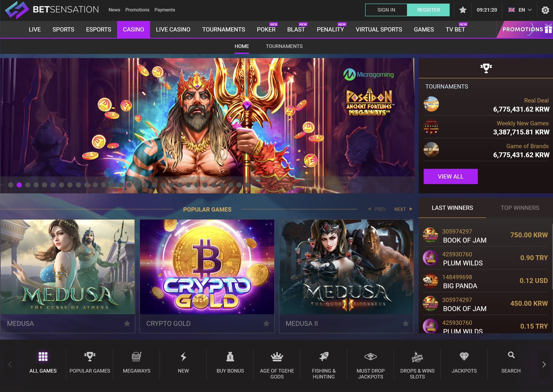Viewport: 553px width, 392px height.
Task: Click the Poseidon Ancient Fortunes Megaways banner
Action: [x=207, y=126]
